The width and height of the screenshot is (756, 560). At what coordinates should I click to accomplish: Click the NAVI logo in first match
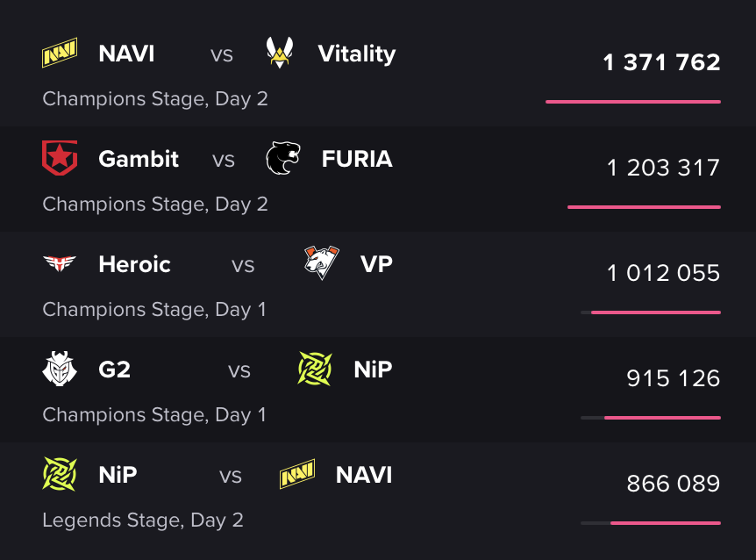point(60,53)
